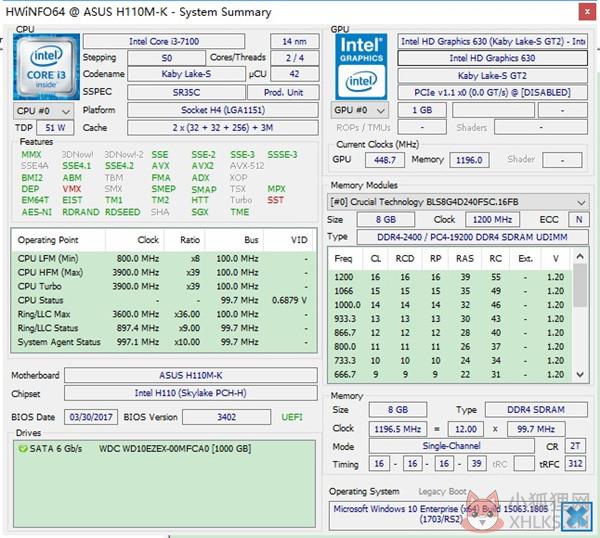Click the Intel H110 (Skylake PCH-H) chipset field
This screenshot has height=538, width=600.
coord(191,393)
